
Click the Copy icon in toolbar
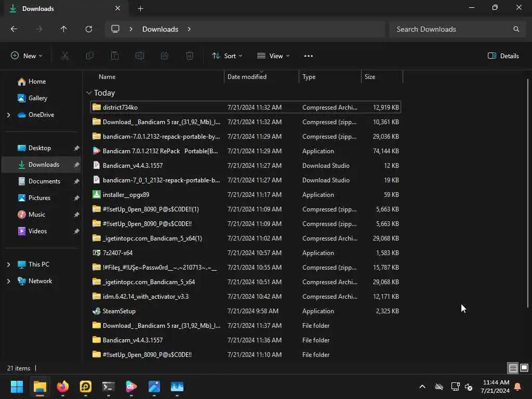click(x=90, y=56)
